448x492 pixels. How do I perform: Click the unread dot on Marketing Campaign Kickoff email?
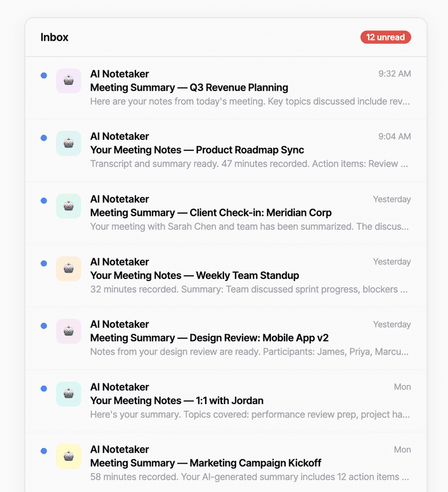point(44,451)
